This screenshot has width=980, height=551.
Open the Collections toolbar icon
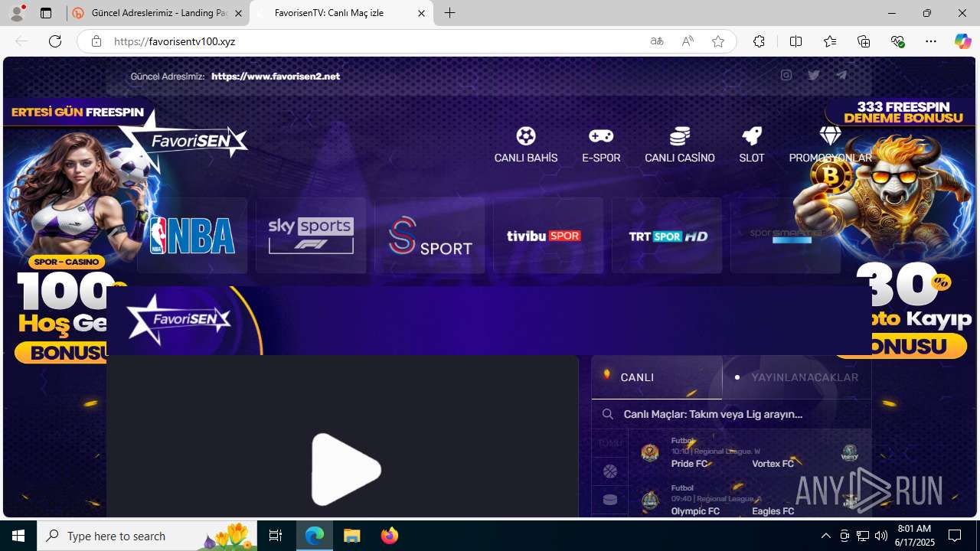click(x=864, y=41)
